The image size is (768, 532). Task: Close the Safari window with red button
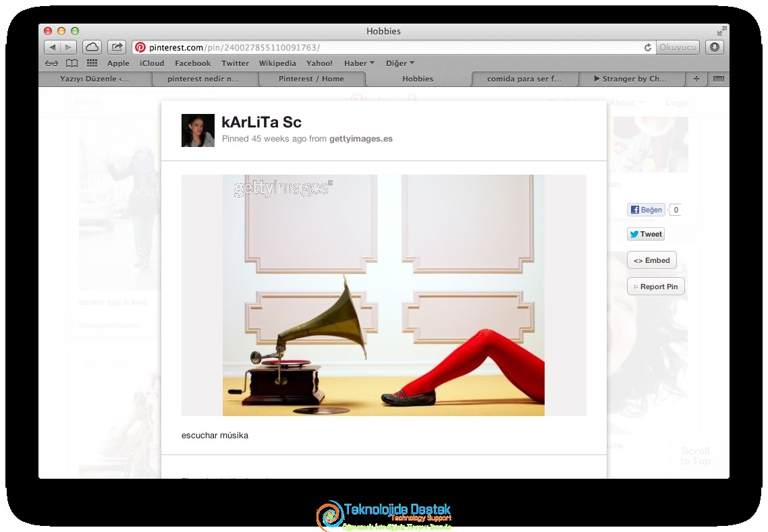pyautogui.click(x=48, y=31)
